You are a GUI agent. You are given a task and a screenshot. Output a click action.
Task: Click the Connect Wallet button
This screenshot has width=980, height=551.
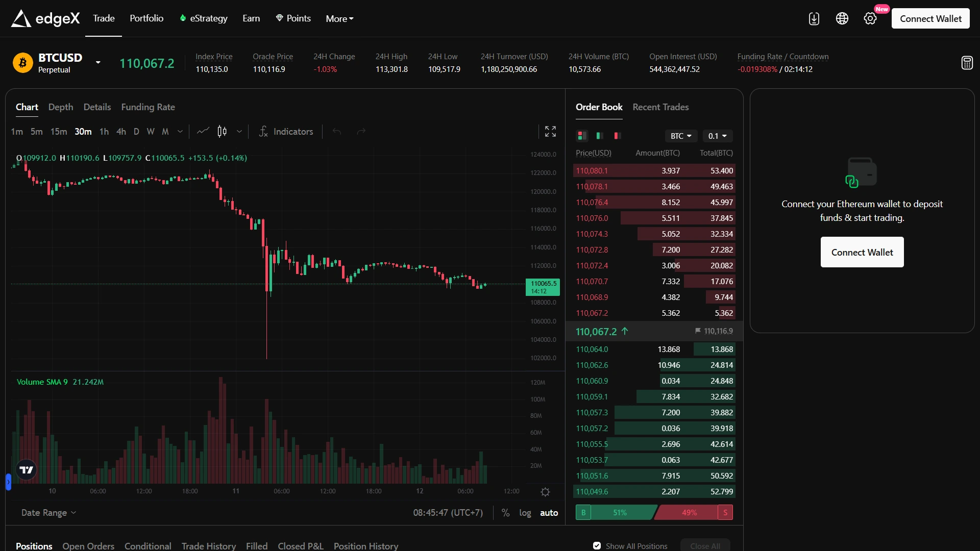[x=930, y=18]
